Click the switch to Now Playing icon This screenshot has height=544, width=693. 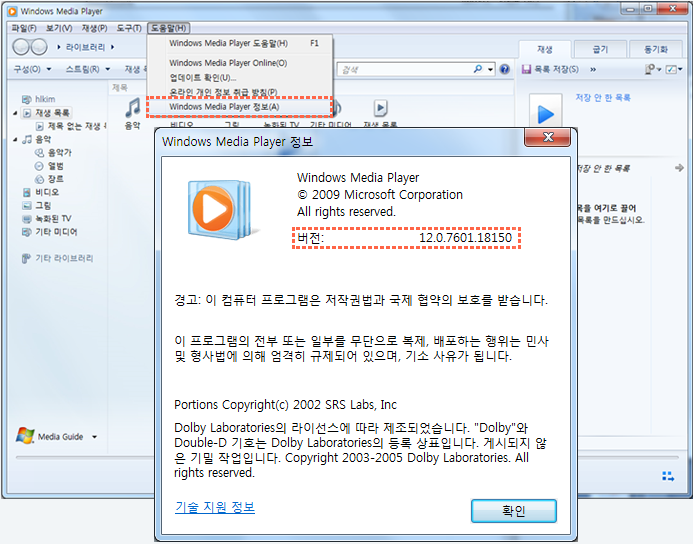(x=668, y=476)
